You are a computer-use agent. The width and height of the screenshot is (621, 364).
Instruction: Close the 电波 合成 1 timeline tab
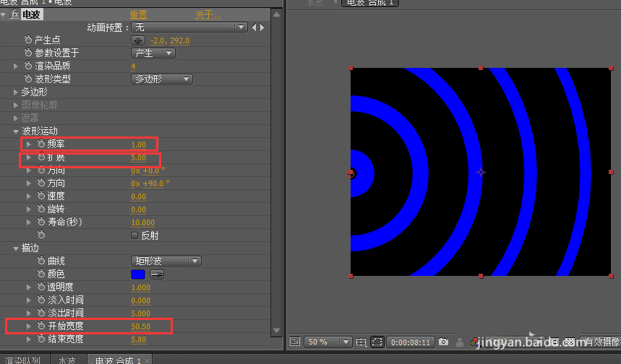click(147, 360)
